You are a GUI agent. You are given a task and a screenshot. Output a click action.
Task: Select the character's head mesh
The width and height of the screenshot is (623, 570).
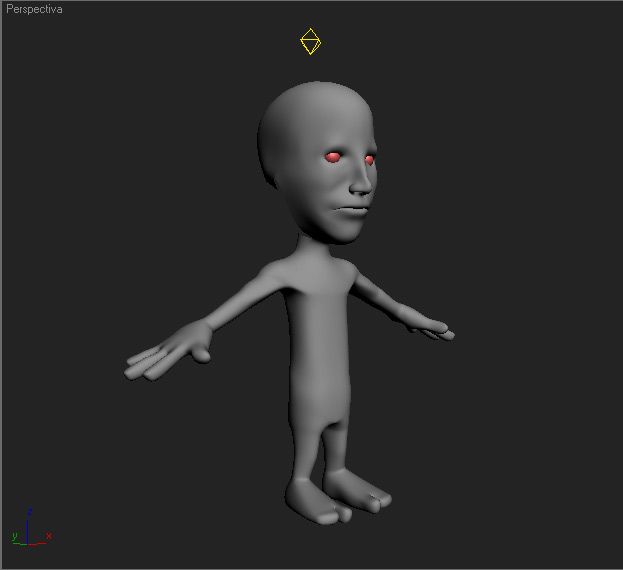pos(317,162)
